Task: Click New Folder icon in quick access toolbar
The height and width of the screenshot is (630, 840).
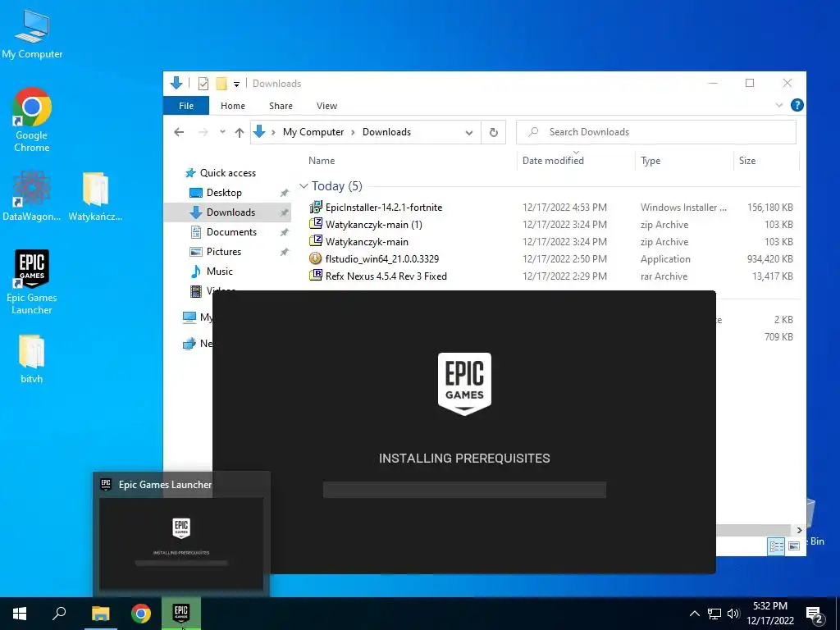Action: pos(221,84)
